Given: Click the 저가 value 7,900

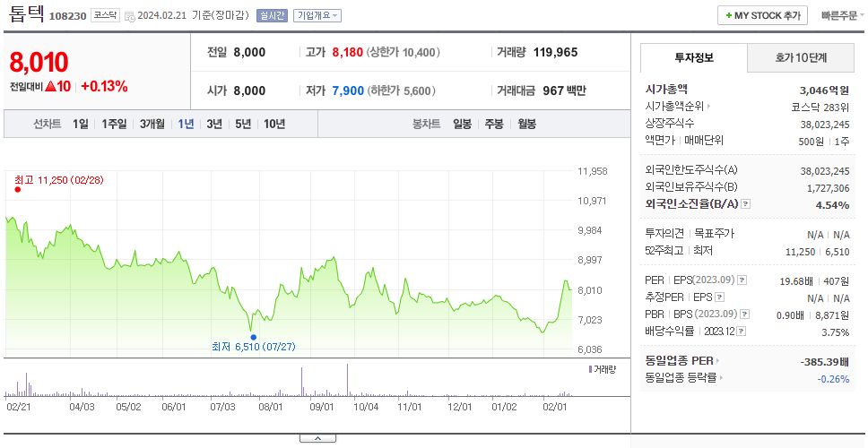Looking at the screenshot, I should (348, 90).
